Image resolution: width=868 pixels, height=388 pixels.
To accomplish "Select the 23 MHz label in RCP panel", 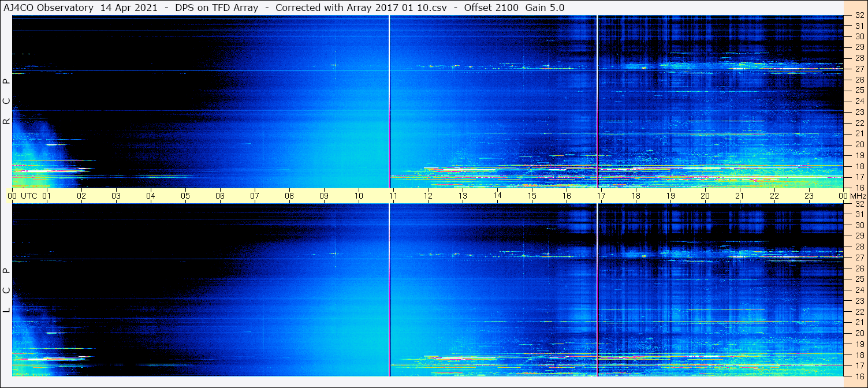I will pos(859,112).
